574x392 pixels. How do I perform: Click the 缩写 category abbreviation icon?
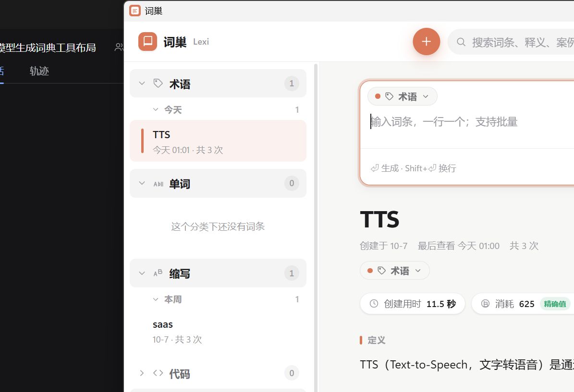point(158,273)
